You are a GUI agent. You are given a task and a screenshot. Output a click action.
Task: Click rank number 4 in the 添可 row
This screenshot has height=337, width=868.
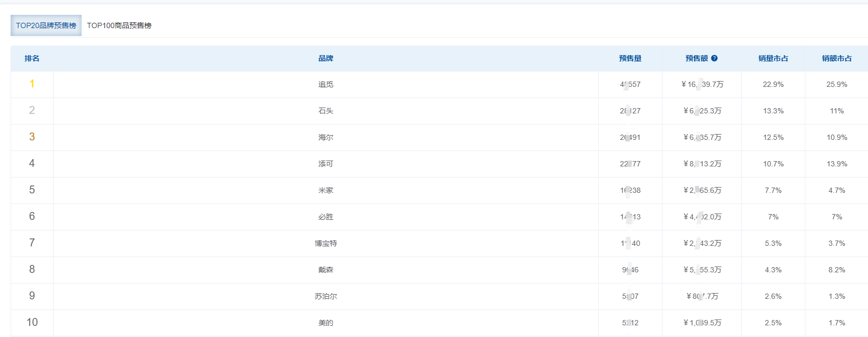[32, 163]
